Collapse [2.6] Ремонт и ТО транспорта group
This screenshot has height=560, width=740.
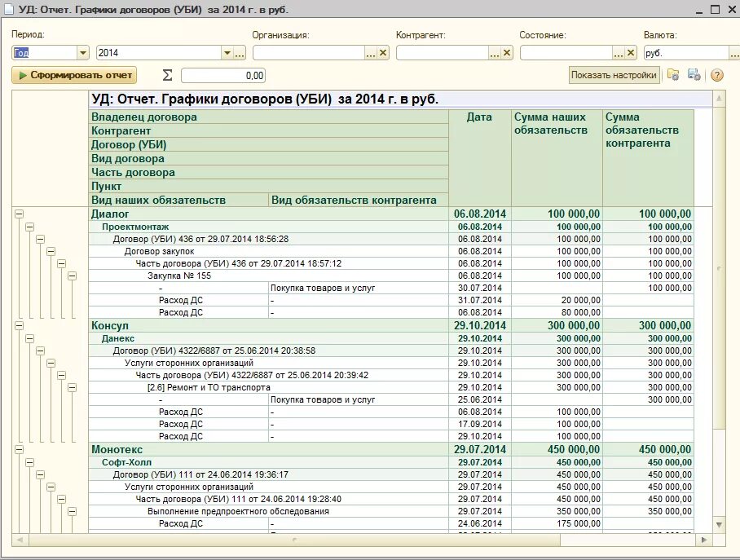(x=73, y=387)
